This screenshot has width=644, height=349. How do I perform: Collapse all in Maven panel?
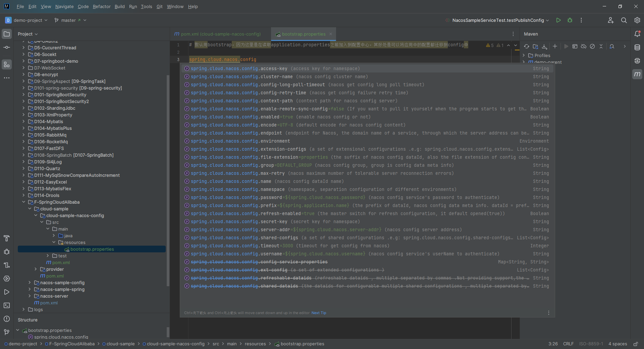pyautogui.click(x=601, y=46)
